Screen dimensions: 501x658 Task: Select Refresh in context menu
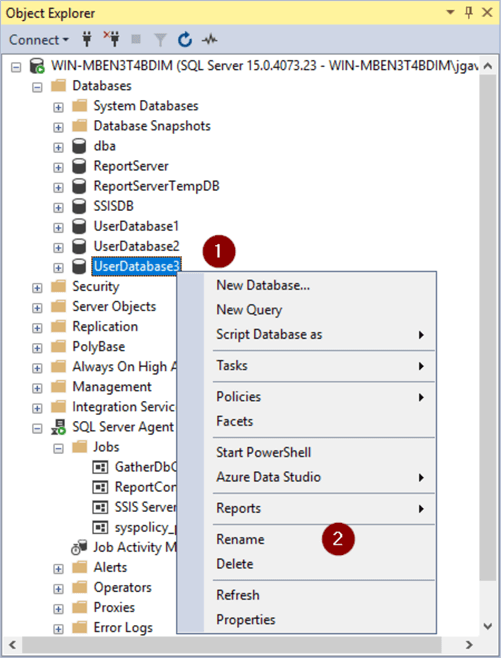(320, 595)
